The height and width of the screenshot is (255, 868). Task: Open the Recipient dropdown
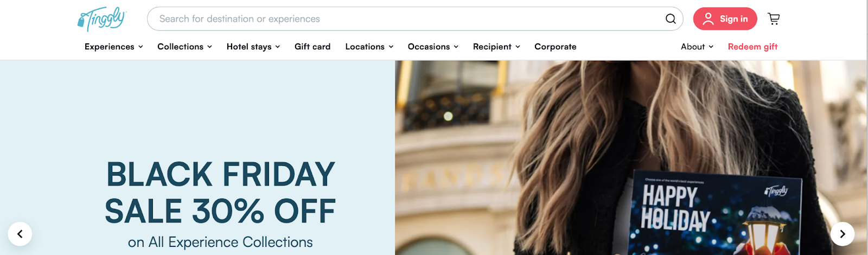(x=496, y=47)
